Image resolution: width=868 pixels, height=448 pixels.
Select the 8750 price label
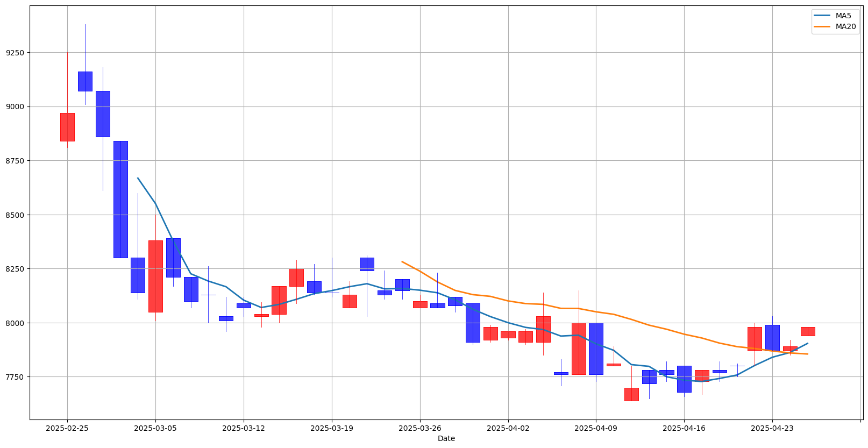point(15,161)
